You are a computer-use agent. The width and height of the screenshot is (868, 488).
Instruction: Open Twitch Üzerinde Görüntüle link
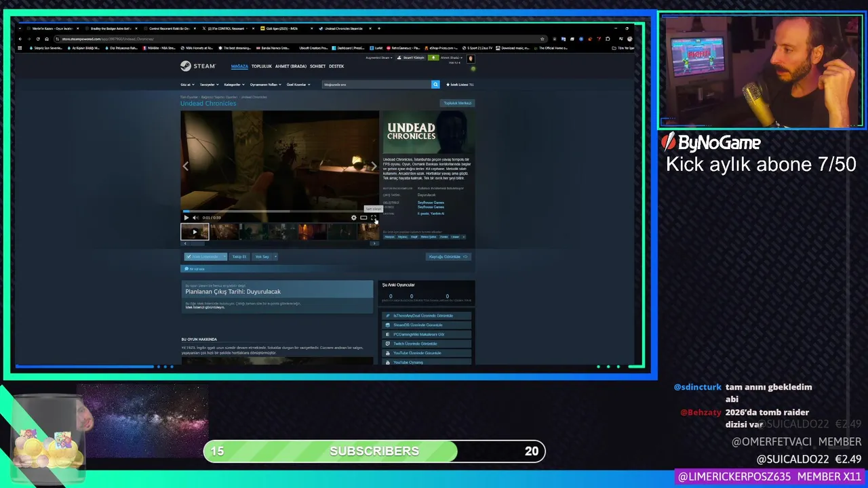(x=427, y=344)
